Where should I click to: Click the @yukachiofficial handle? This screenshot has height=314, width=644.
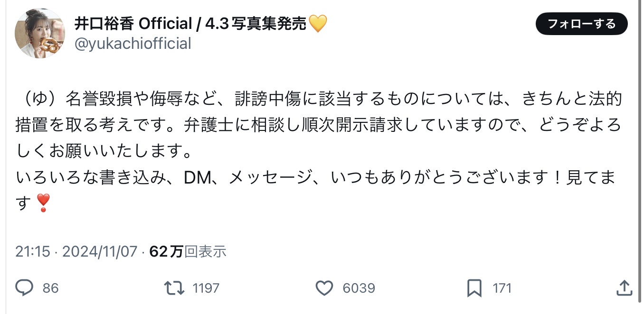133,44
